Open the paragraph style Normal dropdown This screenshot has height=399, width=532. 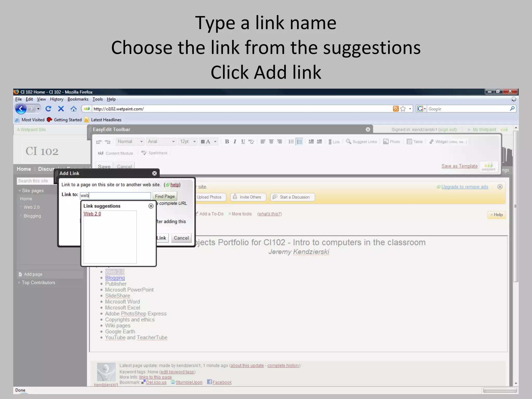130,142
